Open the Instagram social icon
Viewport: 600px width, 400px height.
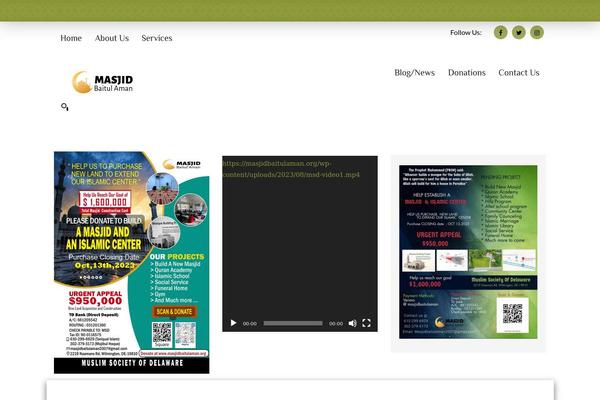[x=537, y=33]
